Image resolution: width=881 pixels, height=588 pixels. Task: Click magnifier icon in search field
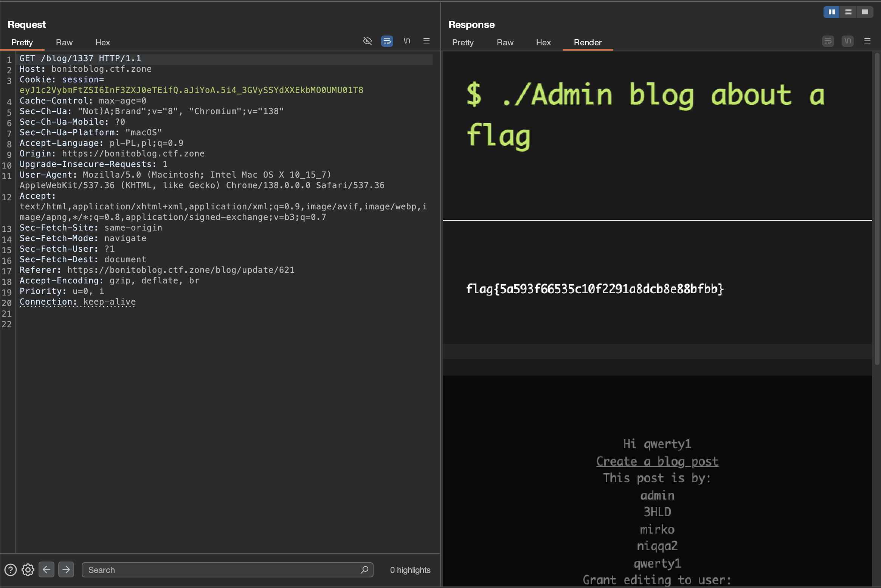click(364, 569)
